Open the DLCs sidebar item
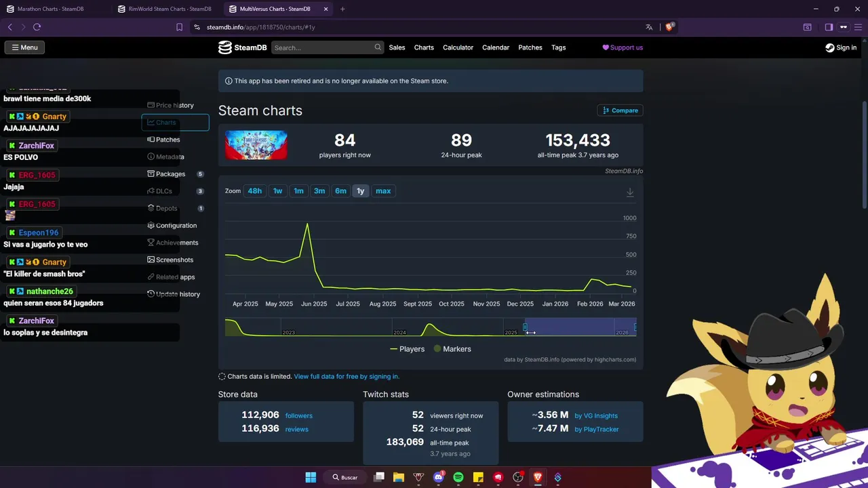This screenshot has height=488, width=868. click(175, 191)
